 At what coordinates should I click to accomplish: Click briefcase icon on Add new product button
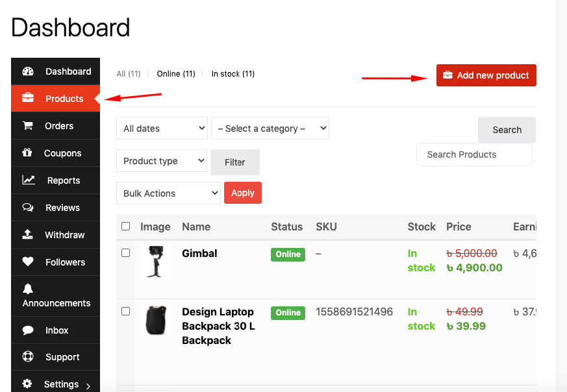pos(447,75)
